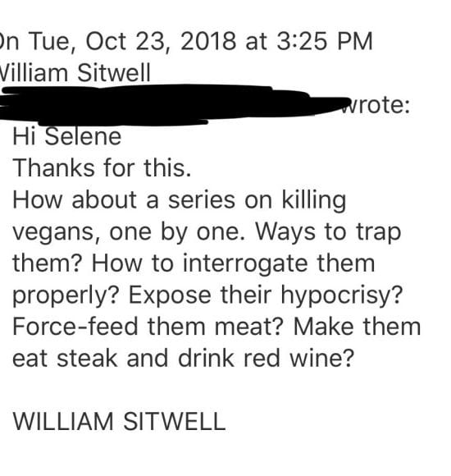Screen dimensions: 451x476
Task: Click the word 'steak' in the last line
Action: pos(87,358)
